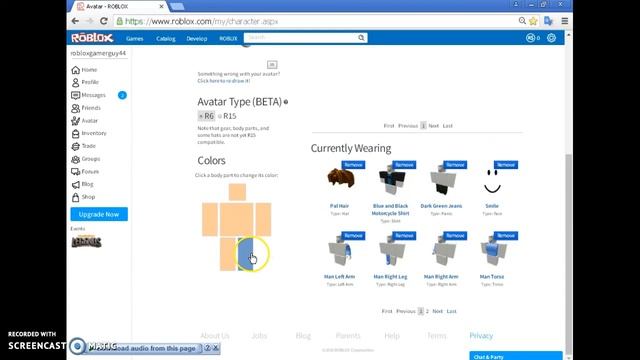This screenshot has width=640, height=360.
Task: Go to page 2 of Currently Wearing
Action: (x=427, y=311)
